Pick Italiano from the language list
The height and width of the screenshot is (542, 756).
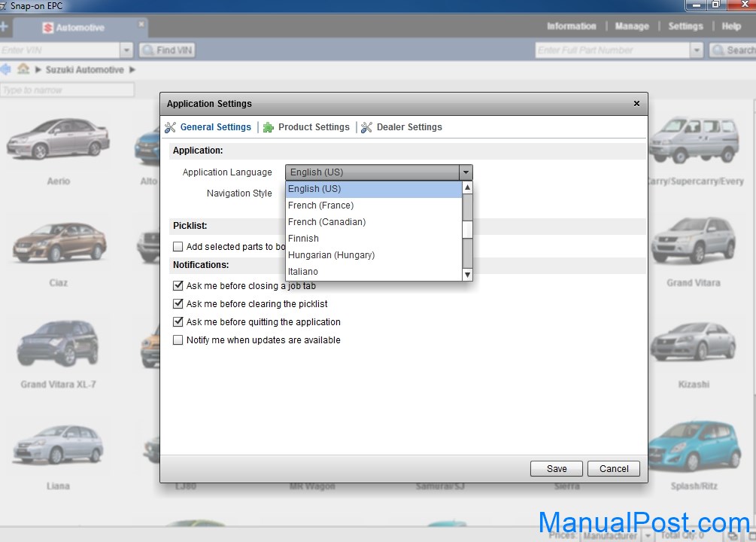374,271
